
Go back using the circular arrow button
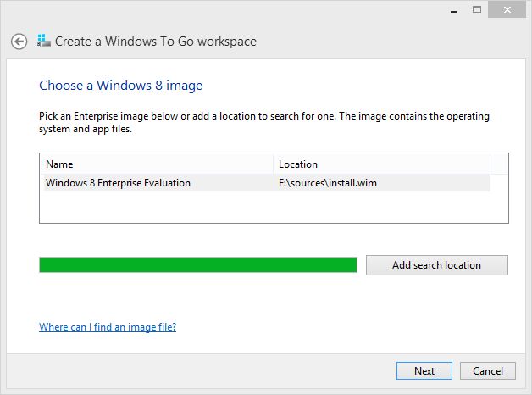(19, 42)
